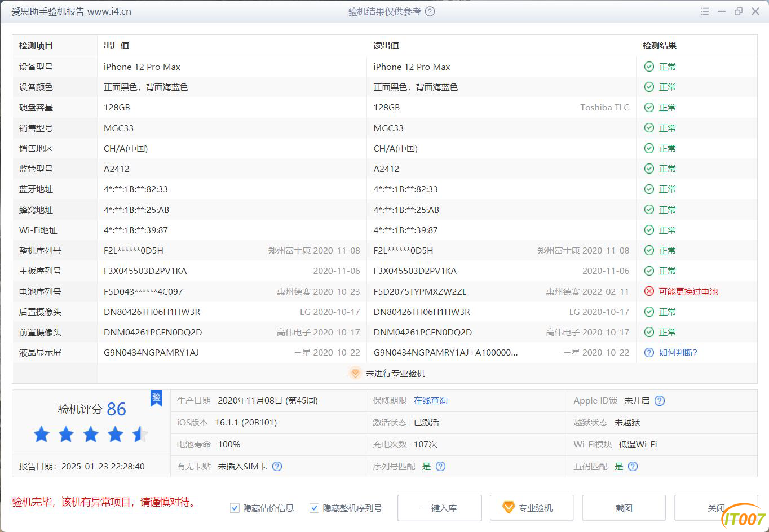This screenshot has height=532, width=769.
Task: Click the 截图 screenshot button
Action: (624, 508)
